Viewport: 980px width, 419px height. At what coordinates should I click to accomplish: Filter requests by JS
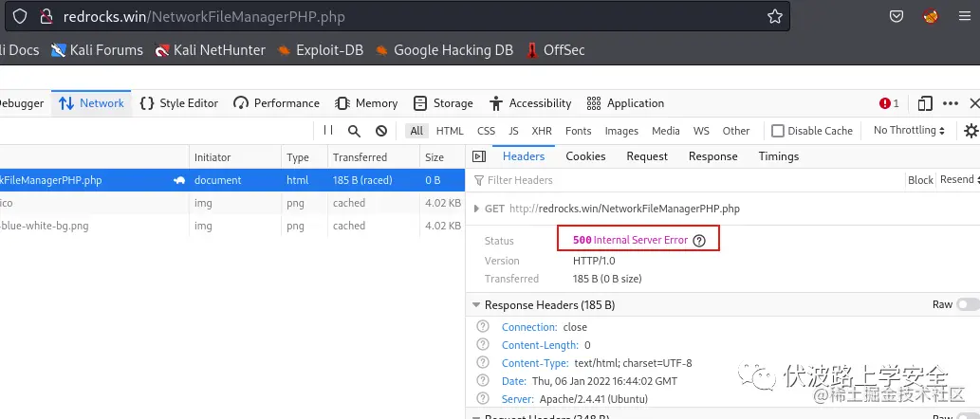pyautogui.click(x=514, y=131)
